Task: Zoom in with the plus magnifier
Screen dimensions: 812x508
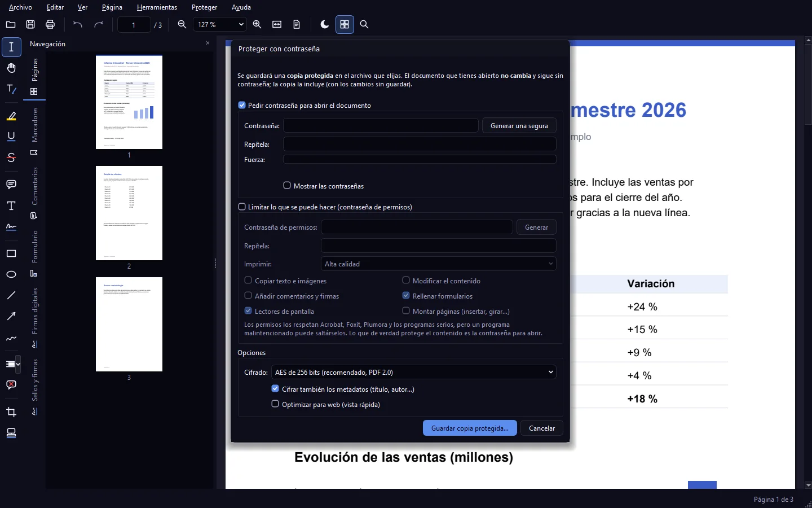Action: [x=257, y=24]
